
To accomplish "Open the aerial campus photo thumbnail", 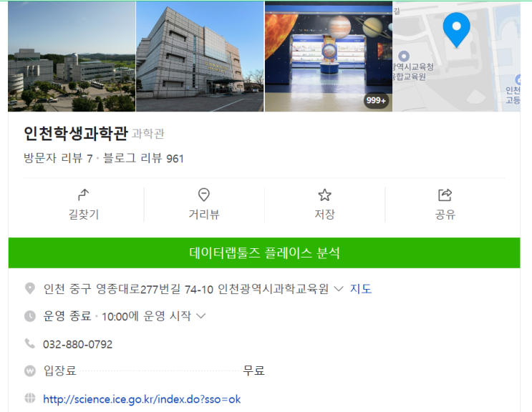I will click(72, 57).
